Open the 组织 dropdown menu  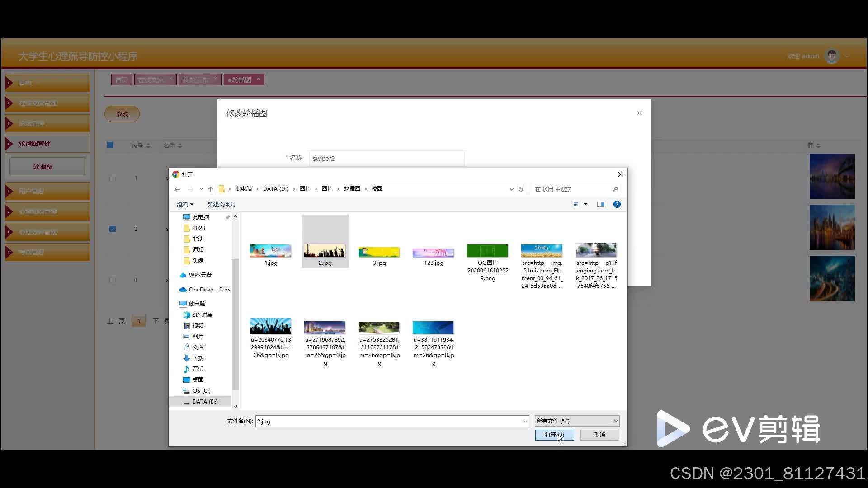pyautogui.click(x=185, y=204)
